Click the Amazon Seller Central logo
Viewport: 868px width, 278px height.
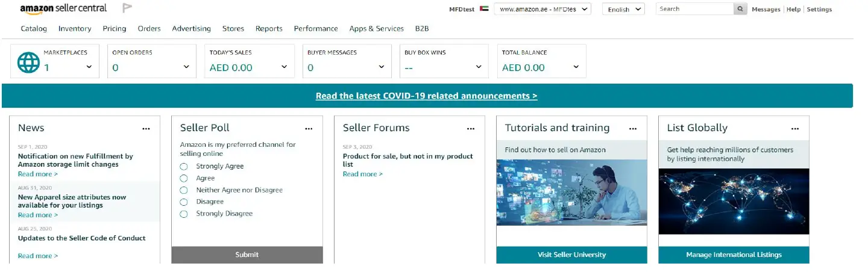(x=63, y=8)
